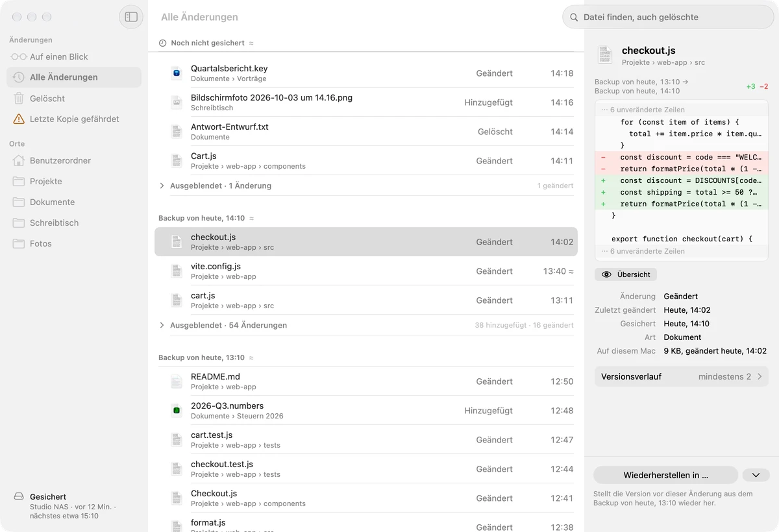The image size is (779, 532).
Task: Show Letzte Kopie gefährdet items
Action: coord(74,119)
